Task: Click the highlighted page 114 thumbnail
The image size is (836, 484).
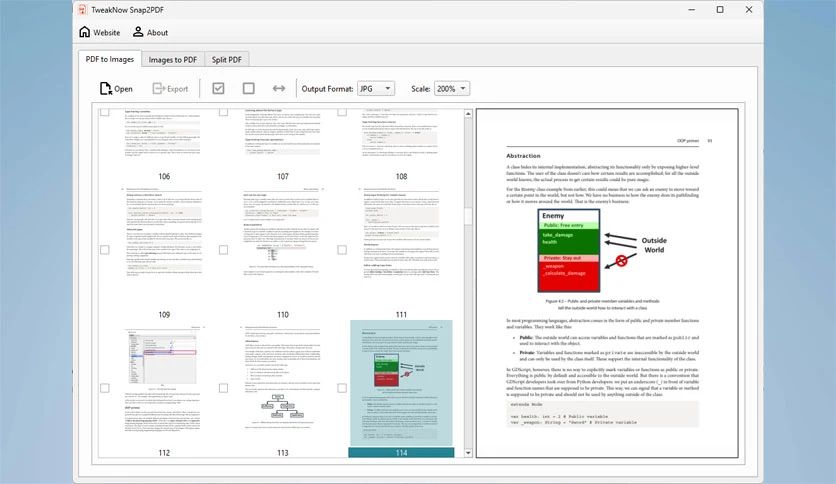Action: coord(401,383)
